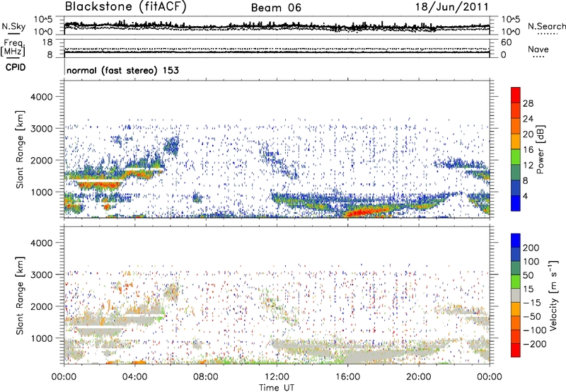Click the '20:00' time axis tick label

pyautogui.click(x=419, y=377)
